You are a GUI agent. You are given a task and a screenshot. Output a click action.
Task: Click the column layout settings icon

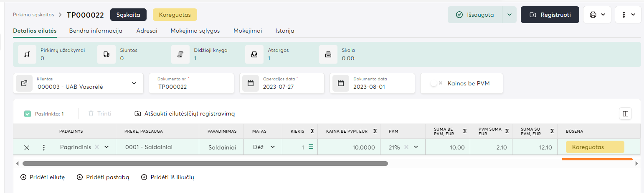coord(625,113)
